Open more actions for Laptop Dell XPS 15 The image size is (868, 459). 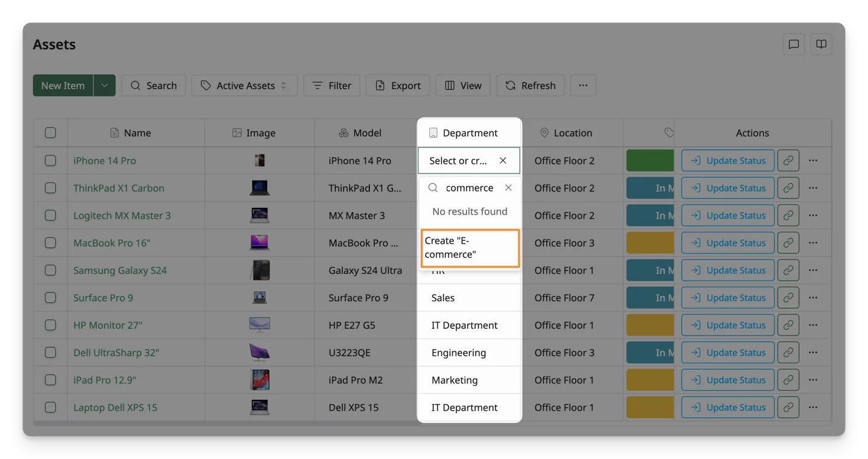(813, 407)
